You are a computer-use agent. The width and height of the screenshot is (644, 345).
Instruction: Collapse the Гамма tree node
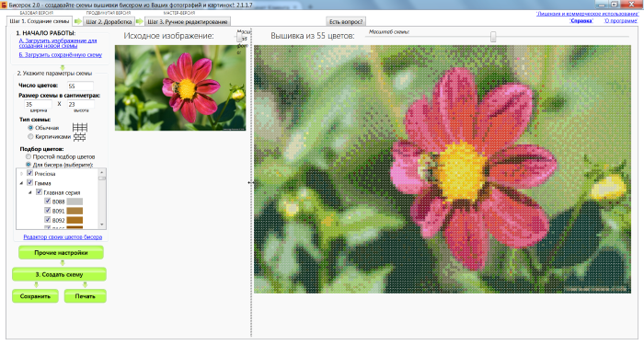[x=21, y=183]
